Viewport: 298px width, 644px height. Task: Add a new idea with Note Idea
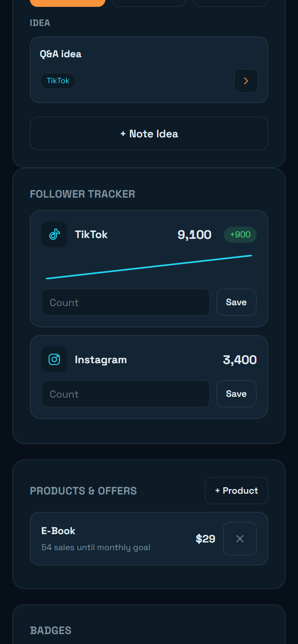click(x=149, y=134)
